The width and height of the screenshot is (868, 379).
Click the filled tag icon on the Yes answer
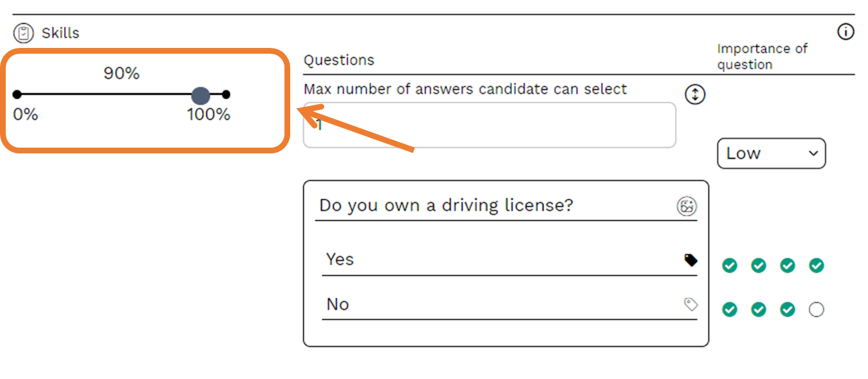point(690,259)
